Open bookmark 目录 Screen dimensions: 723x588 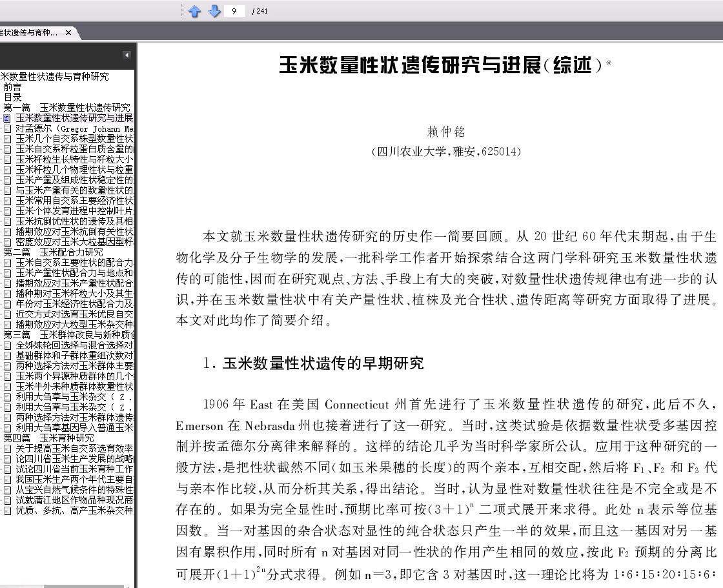pos(12,97)
